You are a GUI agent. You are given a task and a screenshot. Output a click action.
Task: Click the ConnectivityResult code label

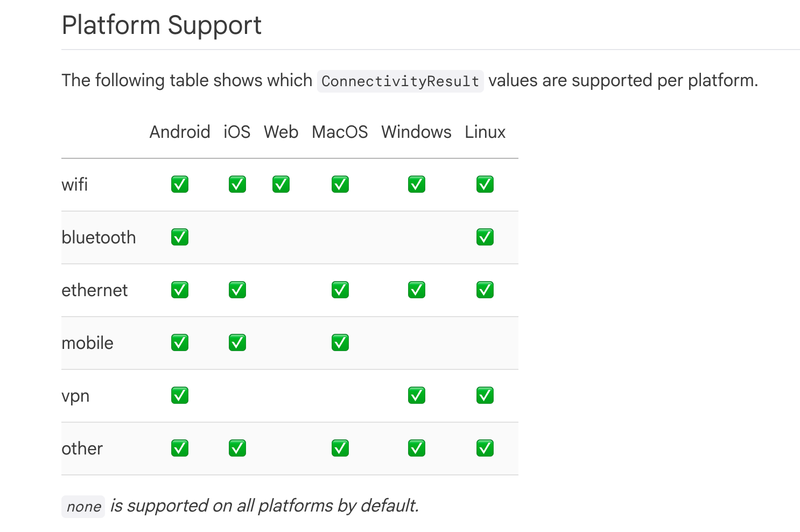(x=400, y=81)
